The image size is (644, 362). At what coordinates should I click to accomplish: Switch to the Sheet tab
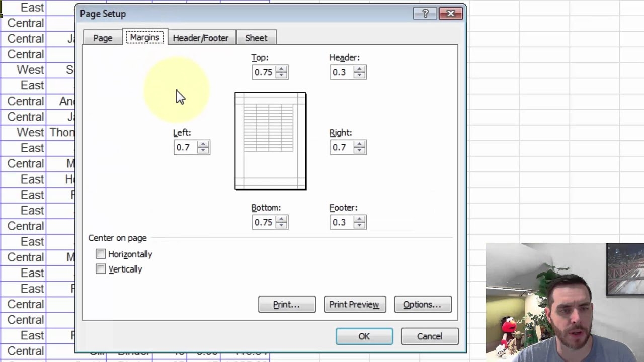tap(256, 38)
